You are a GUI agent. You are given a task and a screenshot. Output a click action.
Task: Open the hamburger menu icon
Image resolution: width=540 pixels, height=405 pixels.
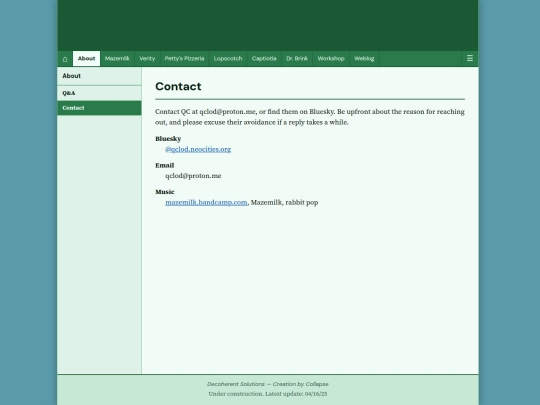(470, 59)
